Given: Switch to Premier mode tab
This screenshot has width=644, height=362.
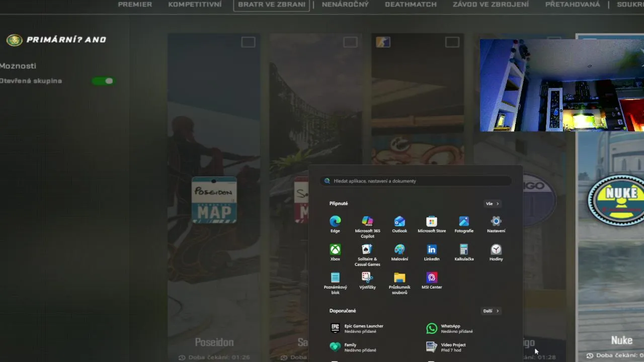Looking at the screenshot, I should tap(135, 5).
